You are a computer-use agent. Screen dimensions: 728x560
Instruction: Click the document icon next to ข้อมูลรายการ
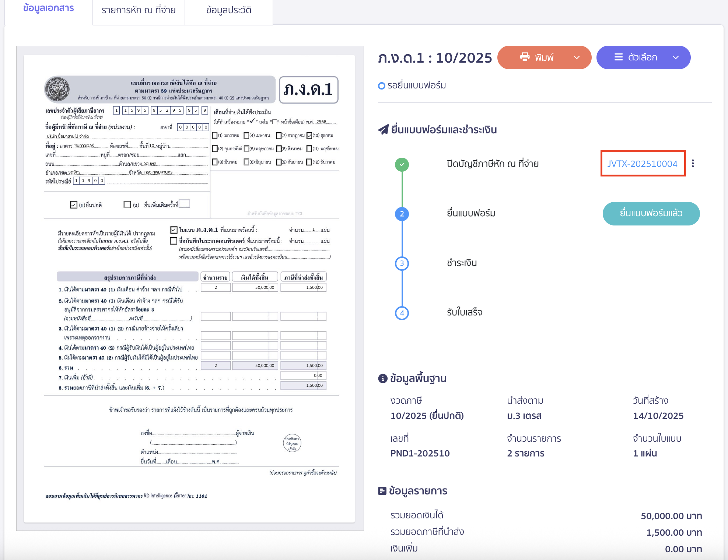pyautogui.click(x=381, y=491)
